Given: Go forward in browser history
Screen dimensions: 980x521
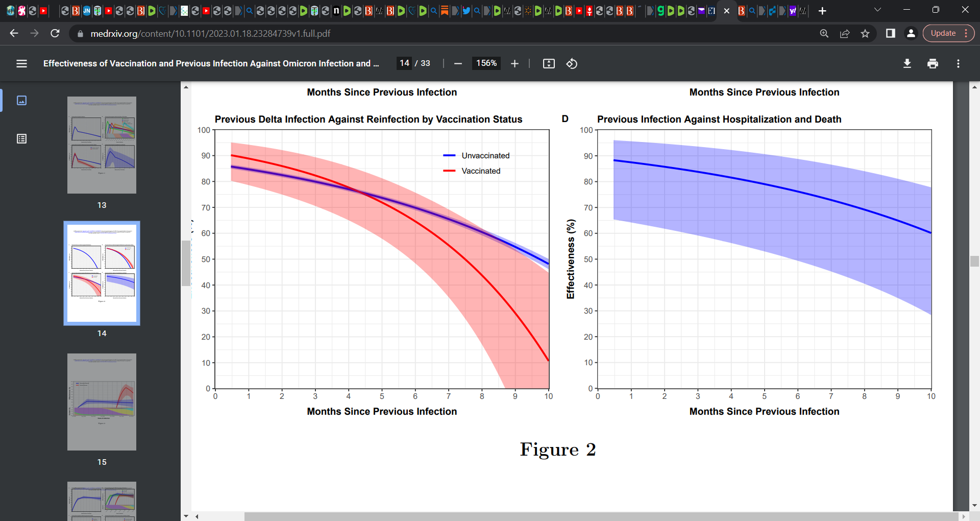Looking at the screenshot, I should pos(34,33).
